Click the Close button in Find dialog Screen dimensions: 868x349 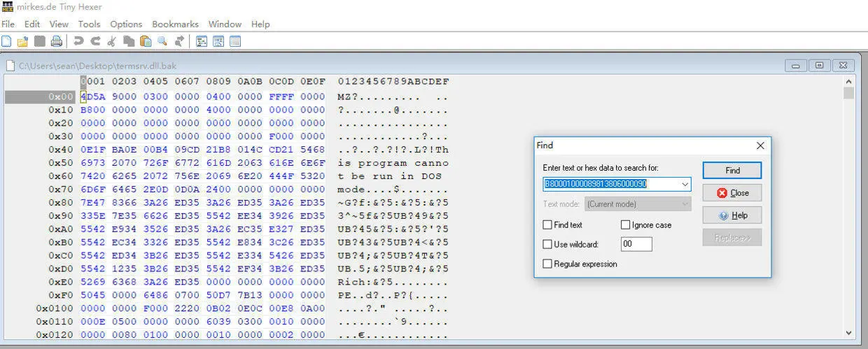click(x=732, y=193)
